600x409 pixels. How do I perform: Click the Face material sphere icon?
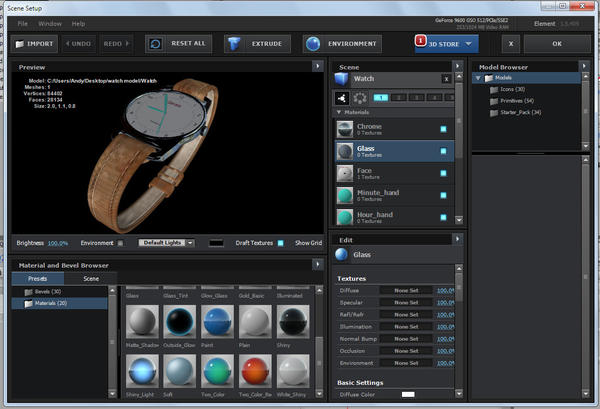pos(345,173)
